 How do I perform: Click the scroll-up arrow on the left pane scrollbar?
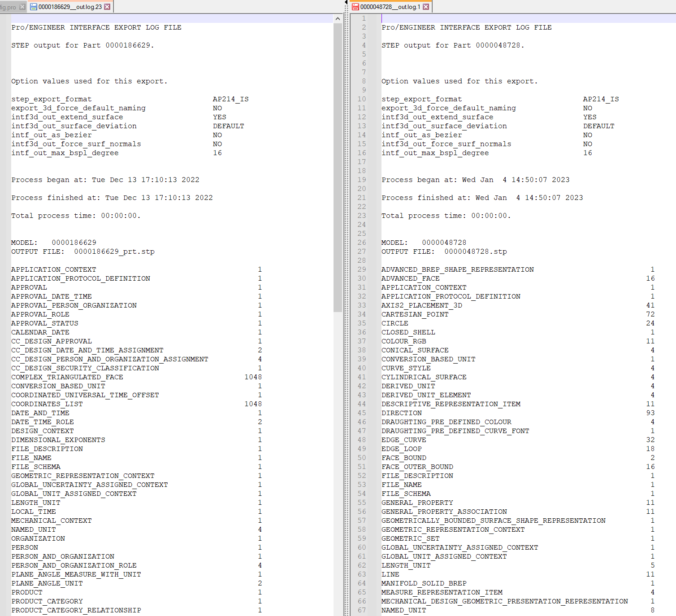coord(338,18)
